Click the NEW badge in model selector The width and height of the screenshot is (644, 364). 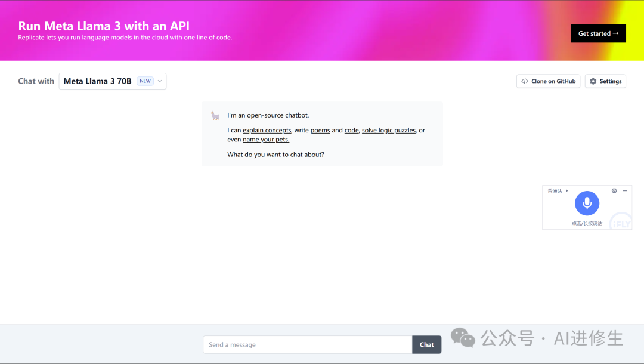coord(145,81)
